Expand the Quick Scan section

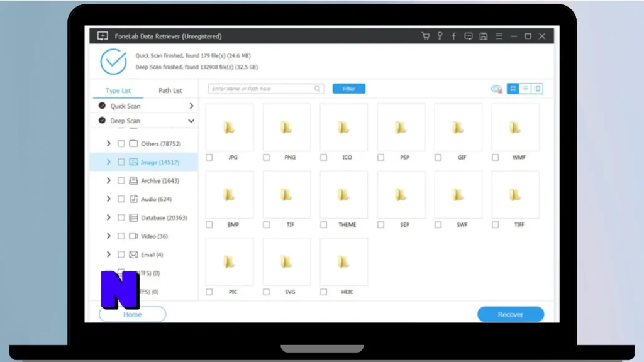(x=191, y=106)
